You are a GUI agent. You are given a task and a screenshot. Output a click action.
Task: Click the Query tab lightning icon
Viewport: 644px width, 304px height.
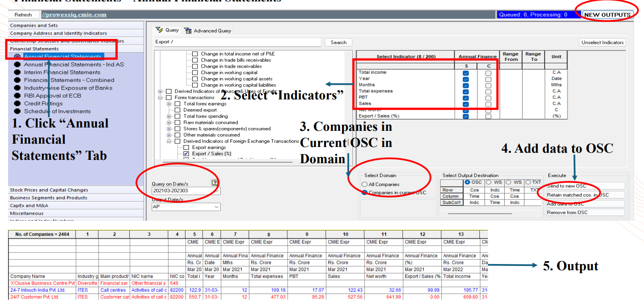click(x=159, y=30)
